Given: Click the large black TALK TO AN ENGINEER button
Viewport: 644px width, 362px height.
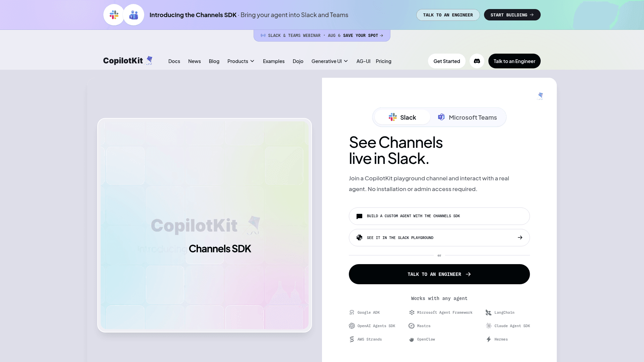Looking at the screenshot, I should coord(439,274).
